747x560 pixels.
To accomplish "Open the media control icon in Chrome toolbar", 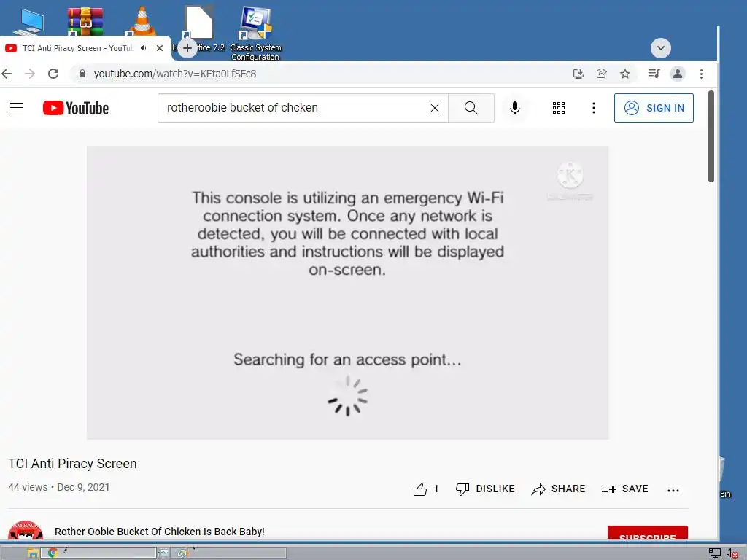I will coord(654,74).
